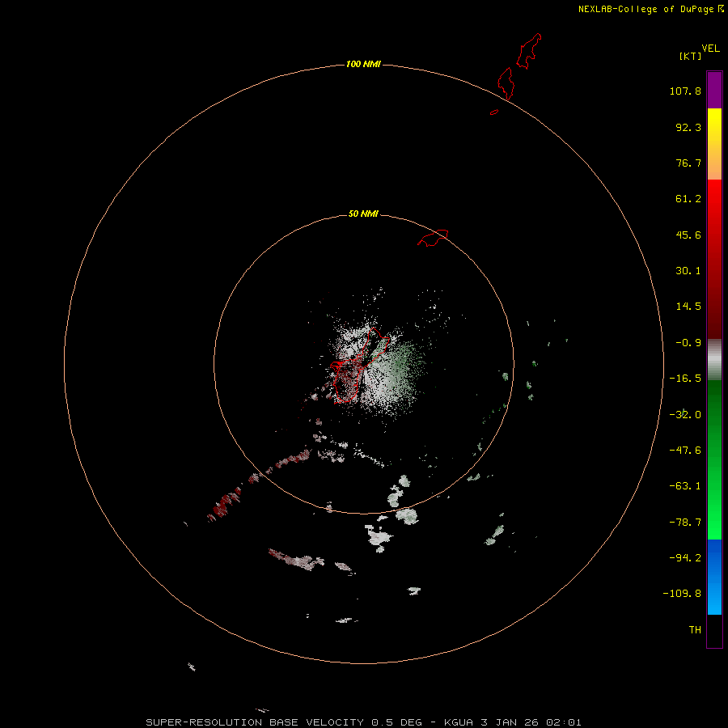Click the -63.1 legend value

coord(685,486)
